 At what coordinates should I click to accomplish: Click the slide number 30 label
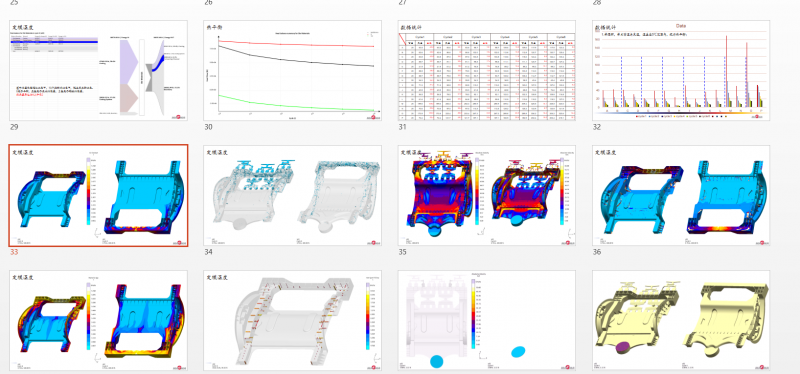[208, 127]
